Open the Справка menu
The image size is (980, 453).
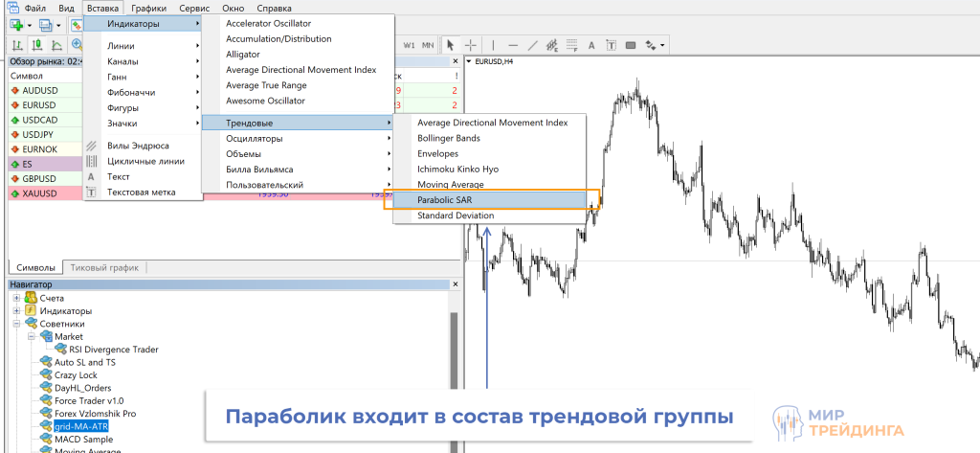[275, 8]
